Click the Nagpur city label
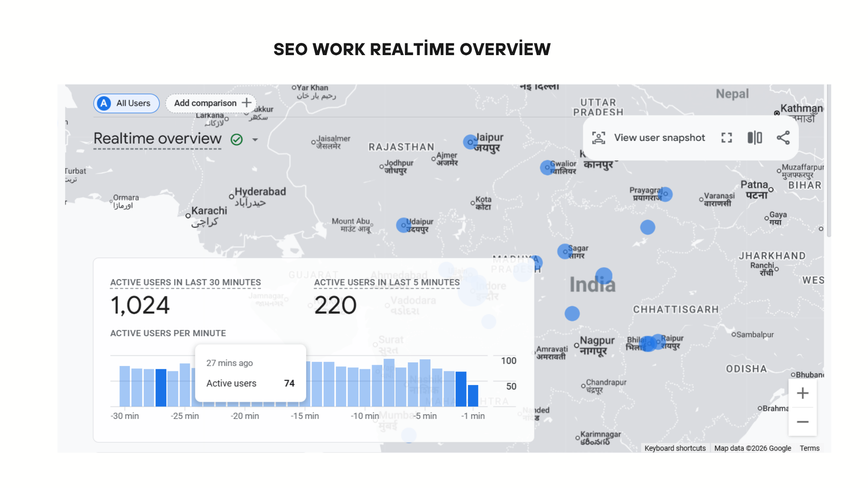 tap(597, 345)
